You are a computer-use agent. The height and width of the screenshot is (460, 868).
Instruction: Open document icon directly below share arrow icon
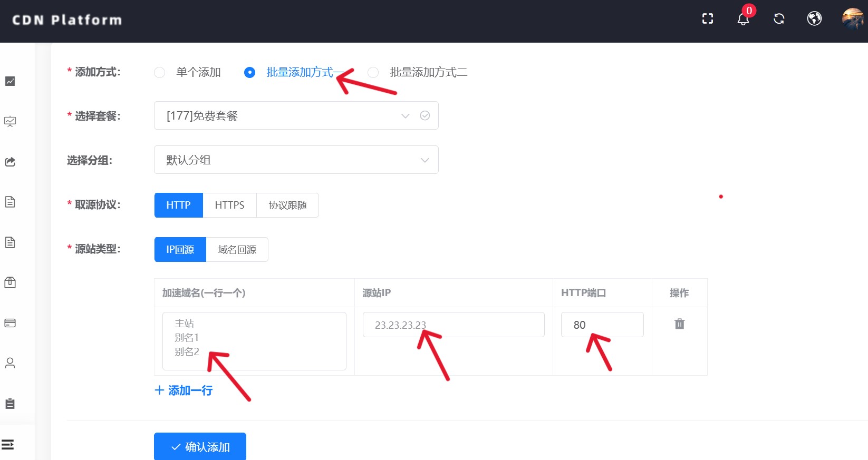coord(10,202)
